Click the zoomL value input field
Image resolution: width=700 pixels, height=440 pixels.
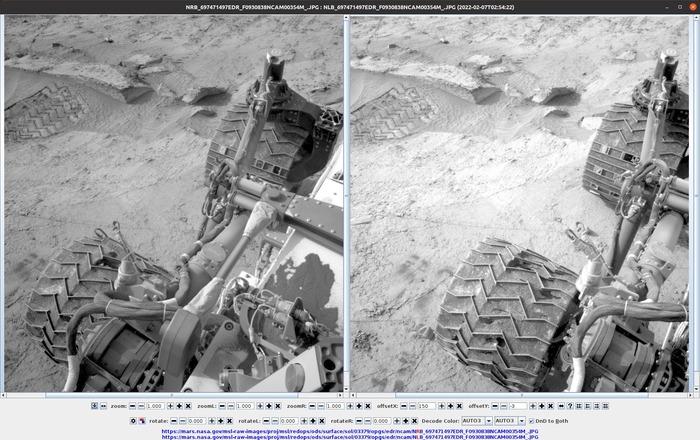[x=244, y=406]
